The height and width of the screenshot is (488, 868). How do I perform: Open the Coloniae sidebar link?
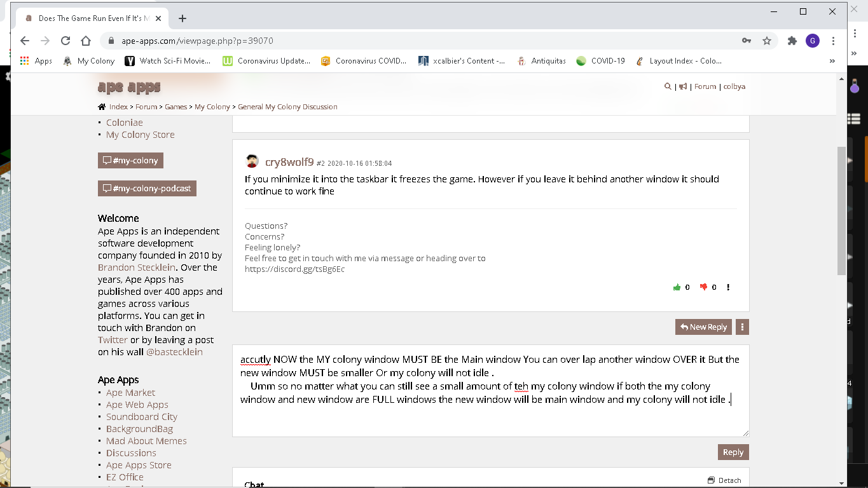pos(124,123)
